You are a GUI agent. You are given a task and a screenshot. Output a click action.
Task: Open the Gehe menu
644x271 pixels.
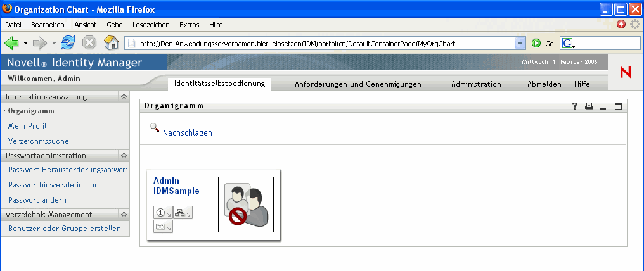click(x=115, y=25)
